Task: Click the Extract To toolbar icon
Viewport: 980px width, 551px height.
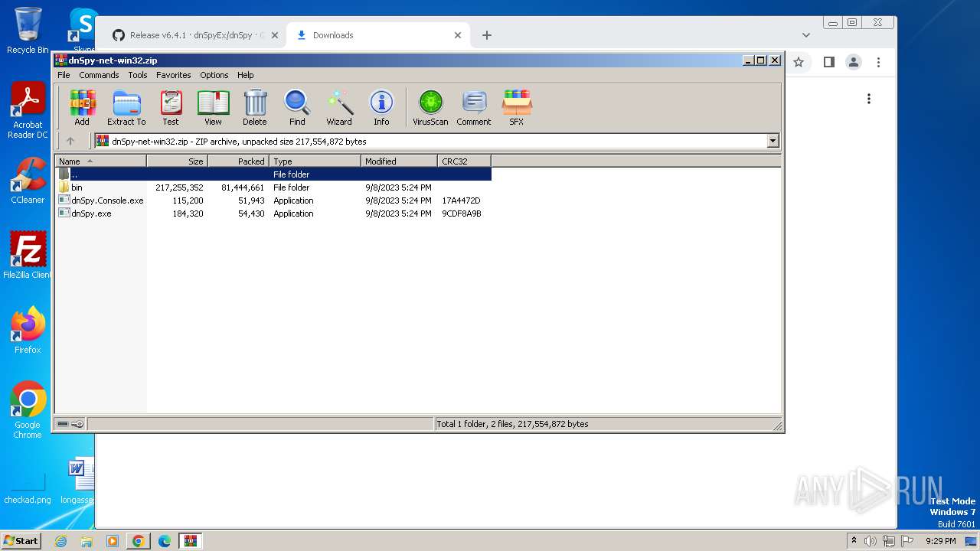Action: (126, 107)
